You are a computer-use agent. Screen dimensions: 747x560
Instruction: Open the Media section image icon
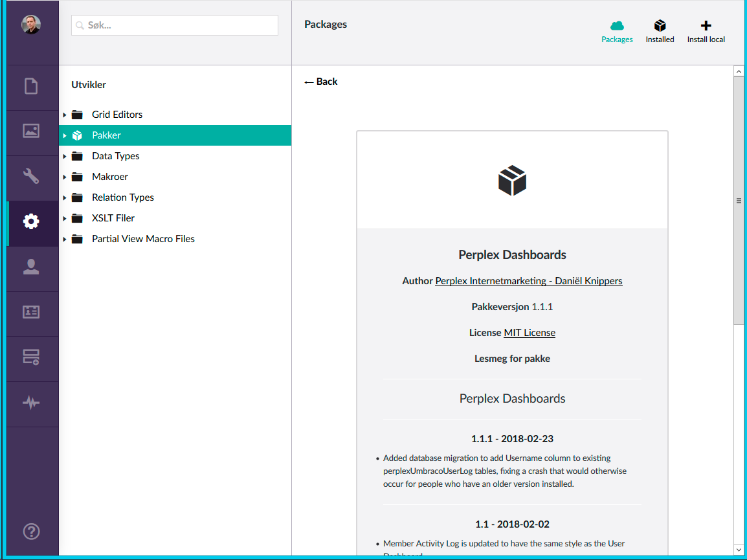(x=31, y=131)
